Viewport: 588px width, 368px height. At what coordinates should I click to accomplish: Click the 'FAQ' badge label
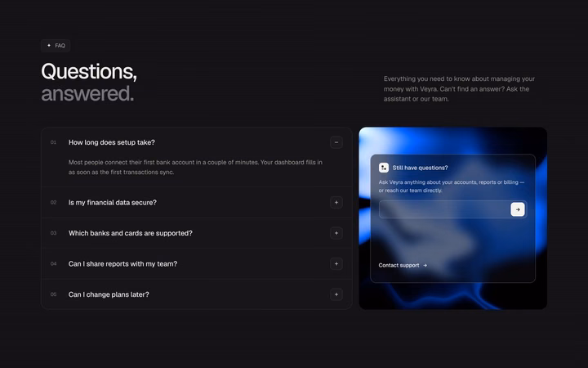(x=60, y=46)
